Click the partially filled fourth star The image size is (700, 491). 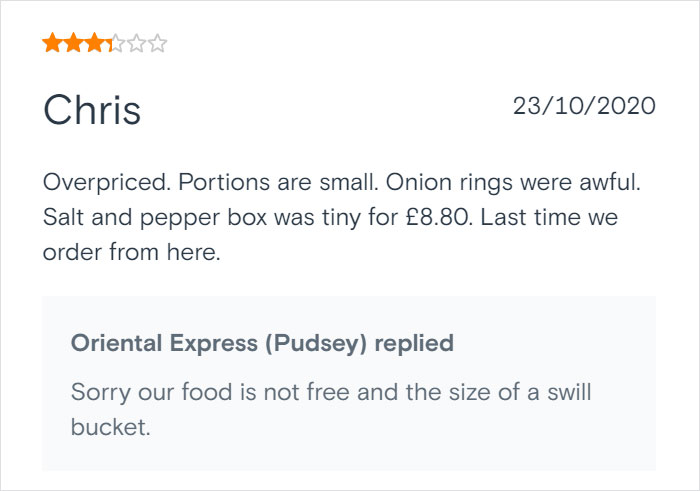pos(116,43)
